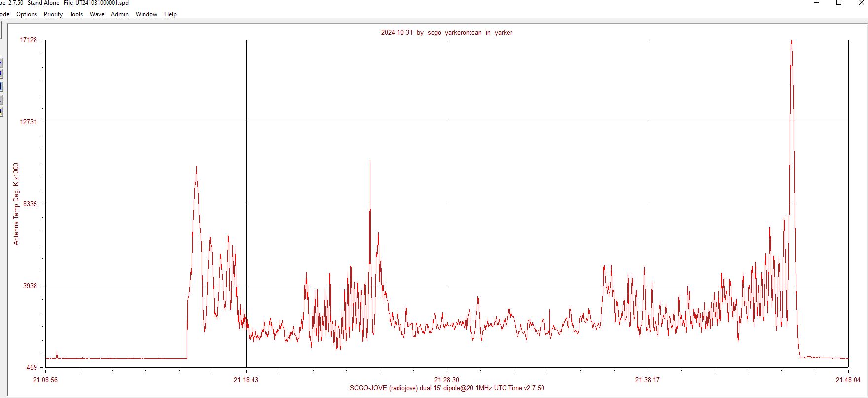Click the blue left-arrow icon in left toolbar
Image resolution: width=868 pixels, height=398 pixels.
pos(1,74)
